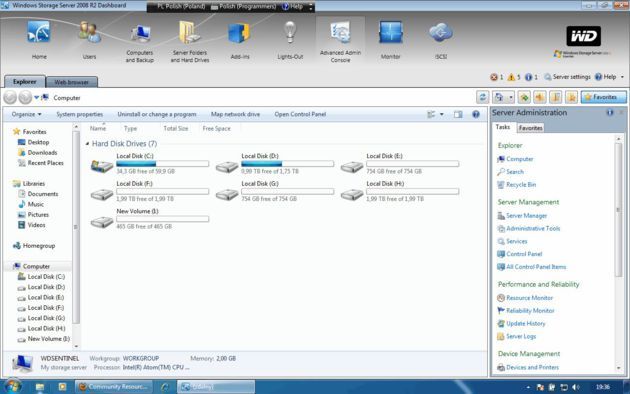Screen dimensions: 630x394
Task: Select Local Disk (G:) drive
Action: coord(274,191)
